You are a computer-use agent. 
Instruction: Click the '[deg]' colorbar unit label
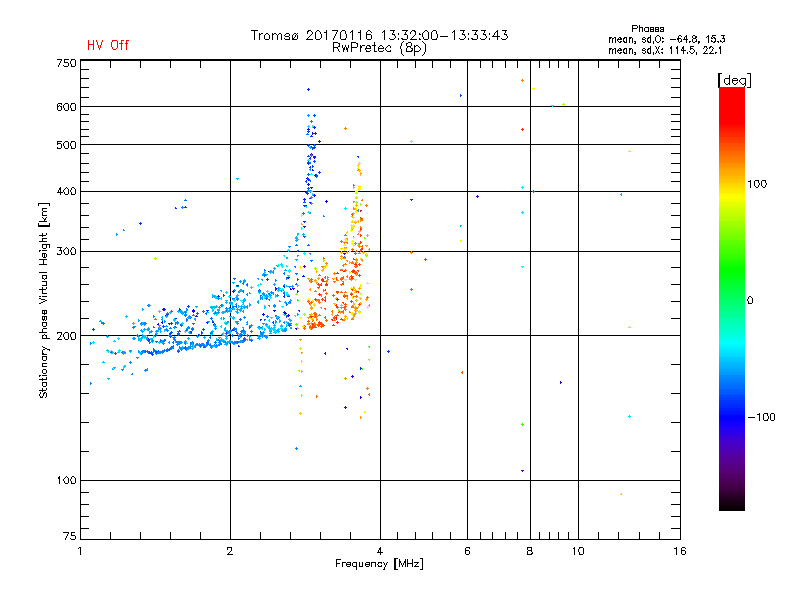pos(734,81)
